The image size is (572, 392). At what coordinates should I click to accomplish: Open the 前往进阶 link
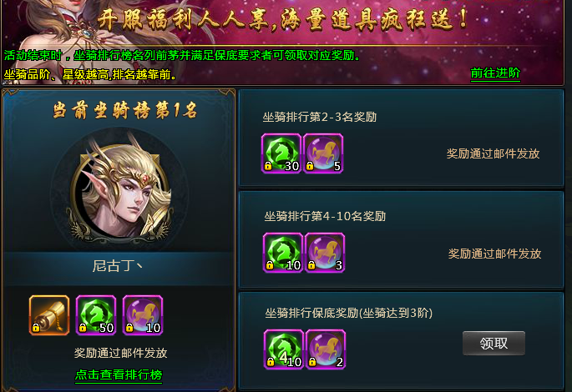(495, 73)
